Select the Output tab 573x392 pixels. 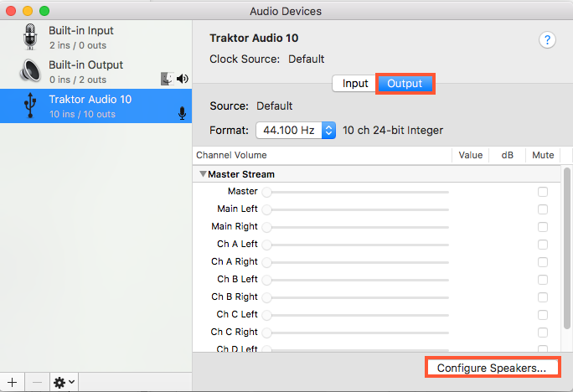click(405, 84)
